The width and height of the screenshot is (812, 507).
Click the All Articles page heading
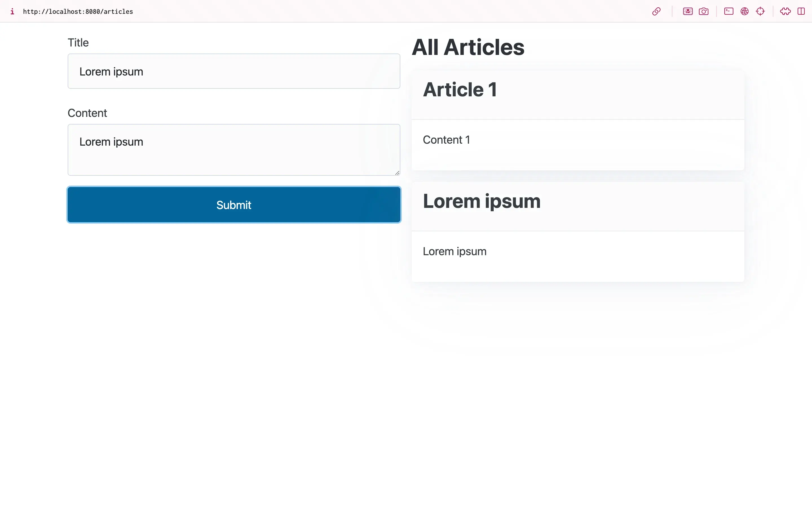click(468, 47)
